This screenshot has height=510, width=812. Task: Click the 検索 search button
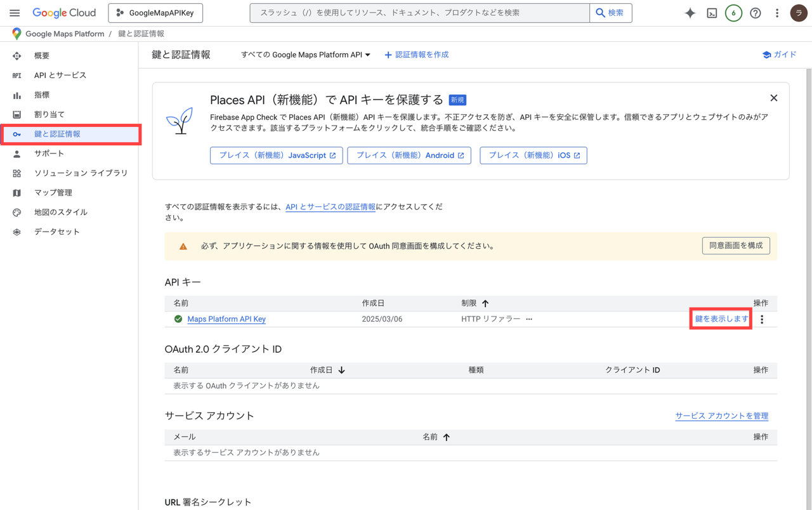(x=611, y=13)
